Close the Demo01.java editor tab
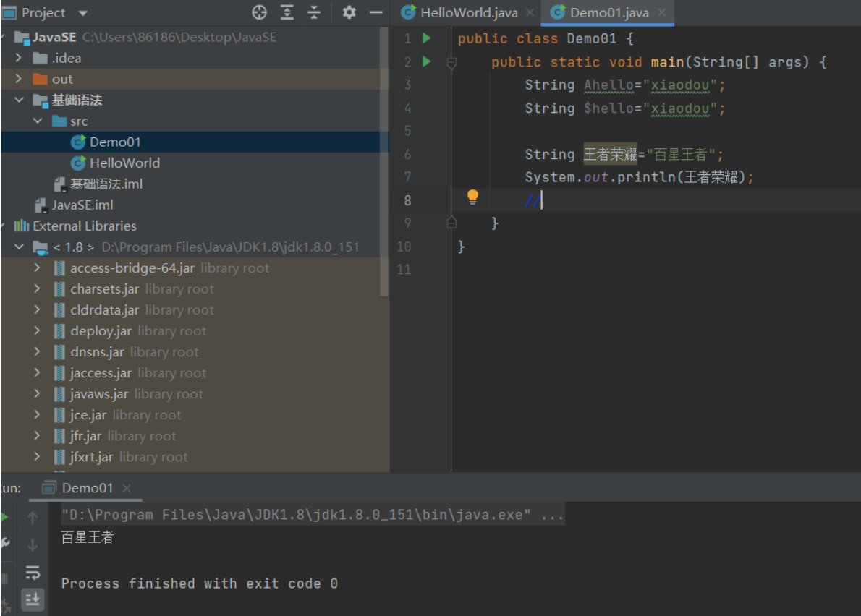This screenshot has width=861, height=616. click(661, 13)
